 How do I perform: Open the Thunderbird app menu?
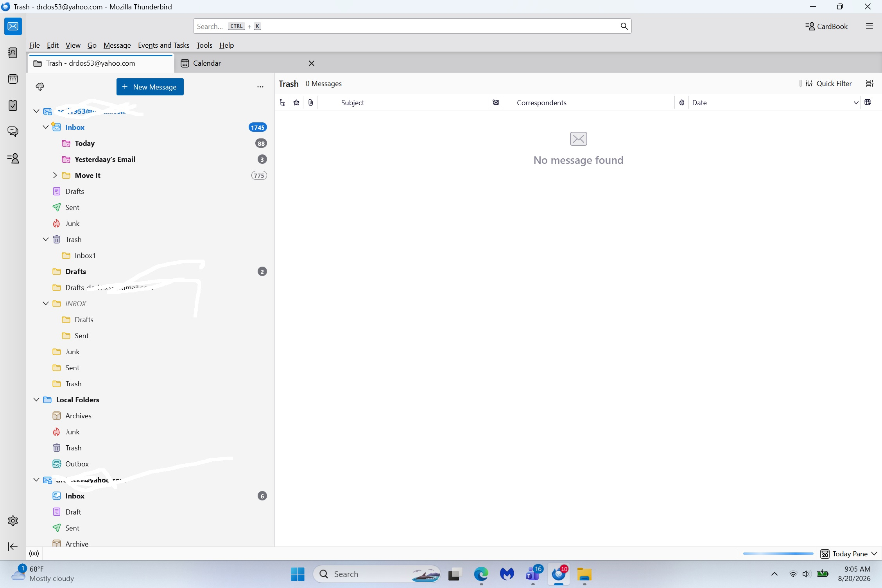click(x=869, y=26)
